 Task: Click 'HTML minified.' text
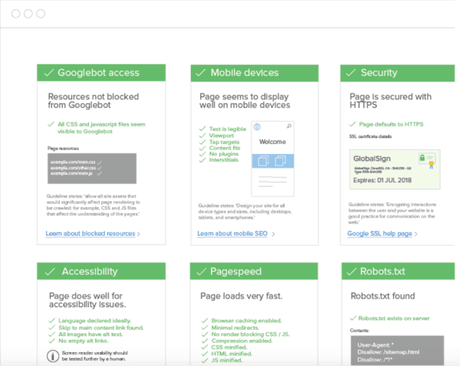[232, 354]
